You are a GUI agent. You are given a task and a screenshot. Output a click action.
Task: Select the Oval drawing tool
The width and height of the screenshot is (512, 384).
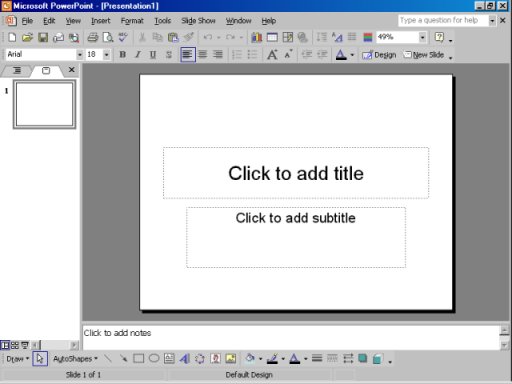click(154, 359)
